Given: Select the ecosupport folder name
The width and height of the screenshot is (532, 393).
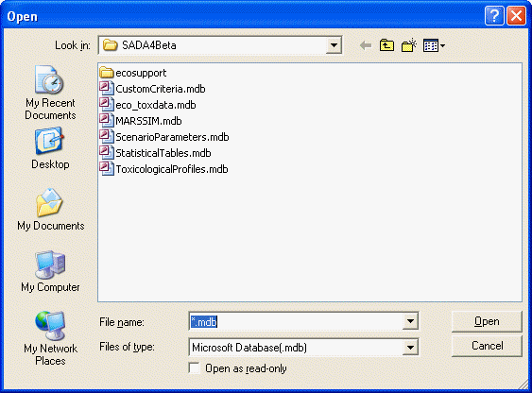Looking at the screenshot, I should point(141,73).
